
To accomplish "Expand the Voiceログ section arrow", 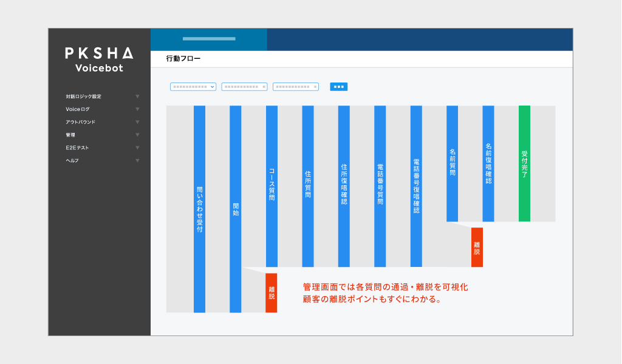I will coord(137,109).
